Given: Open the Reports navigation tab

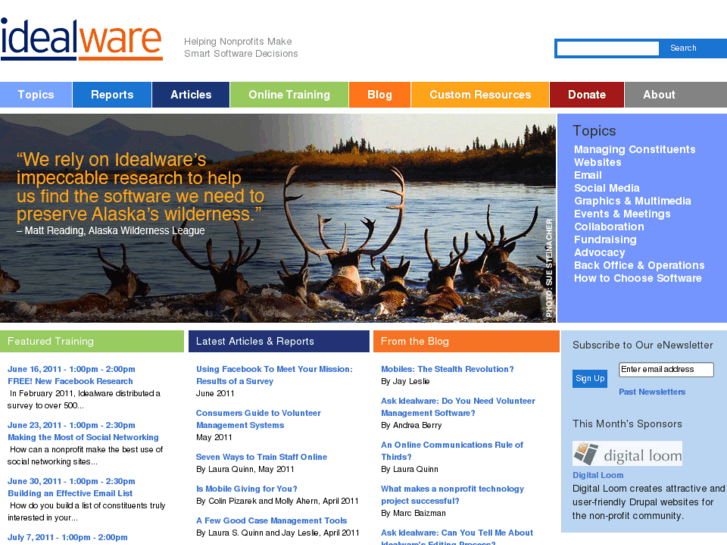Looking at the screenshot, I should (x=112, y=95).
